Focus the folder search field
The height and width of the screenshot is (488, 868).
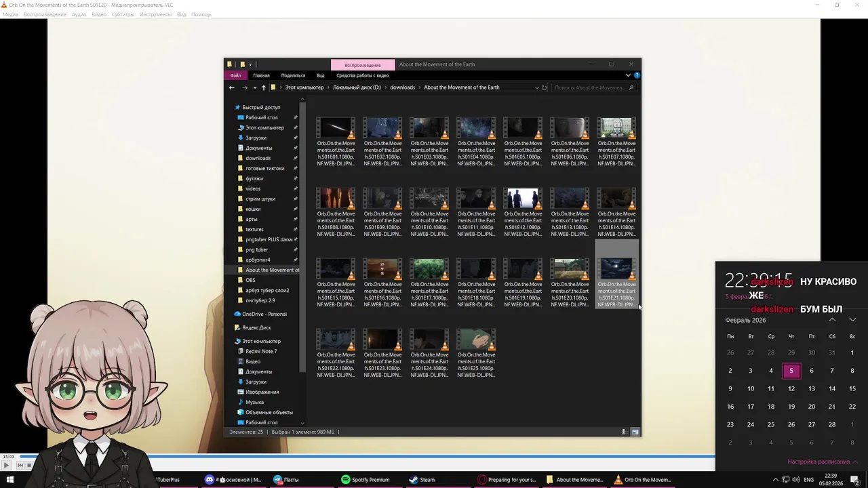tap(594, 87)
